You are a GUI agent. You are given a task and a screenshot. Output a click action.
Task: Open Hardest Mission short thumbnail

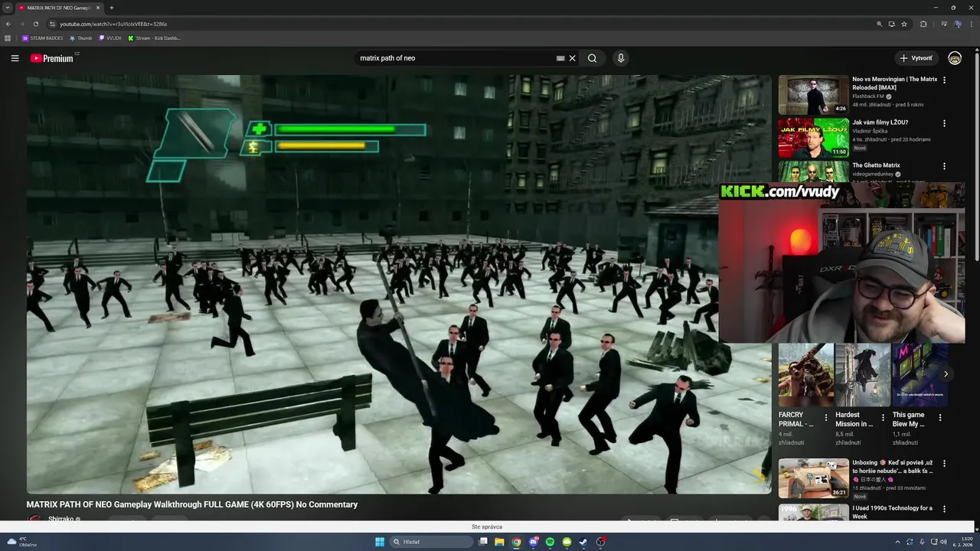[x=862, y=375]
